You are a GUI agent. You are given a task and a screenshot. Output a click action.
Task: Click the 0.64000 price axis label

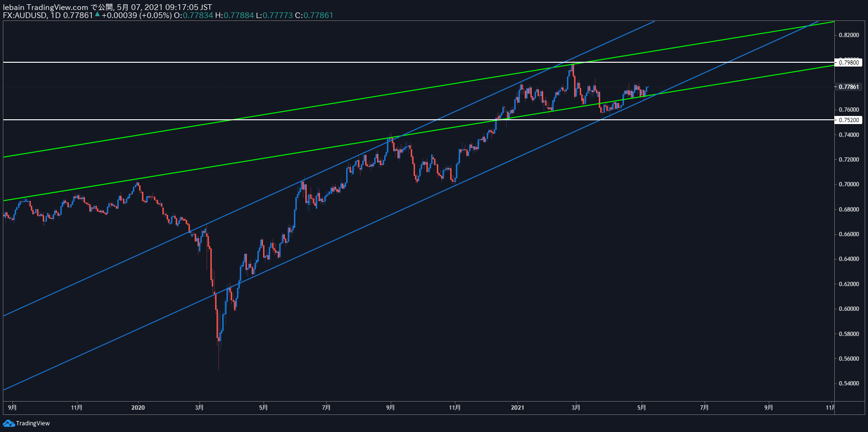click(x=849, y=259)
